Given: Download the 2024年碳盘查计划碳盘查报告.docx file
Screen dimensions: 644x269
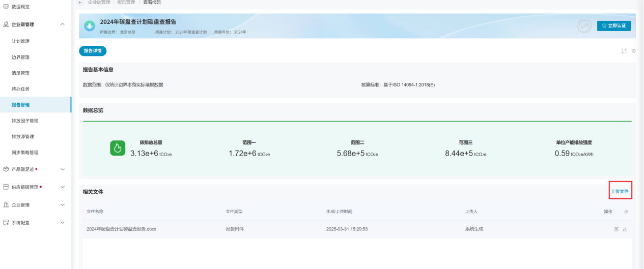Looking at the screenshot, I should [625, 229].
